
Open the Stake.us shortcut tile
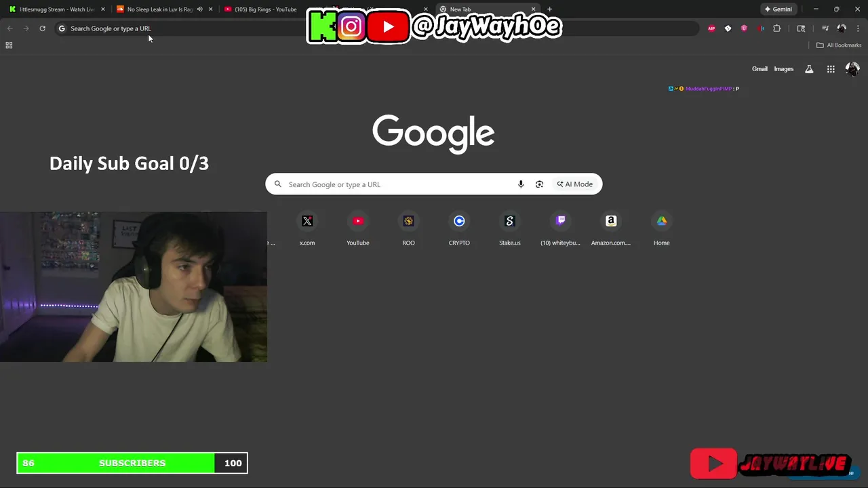click(x=510, y=229)
